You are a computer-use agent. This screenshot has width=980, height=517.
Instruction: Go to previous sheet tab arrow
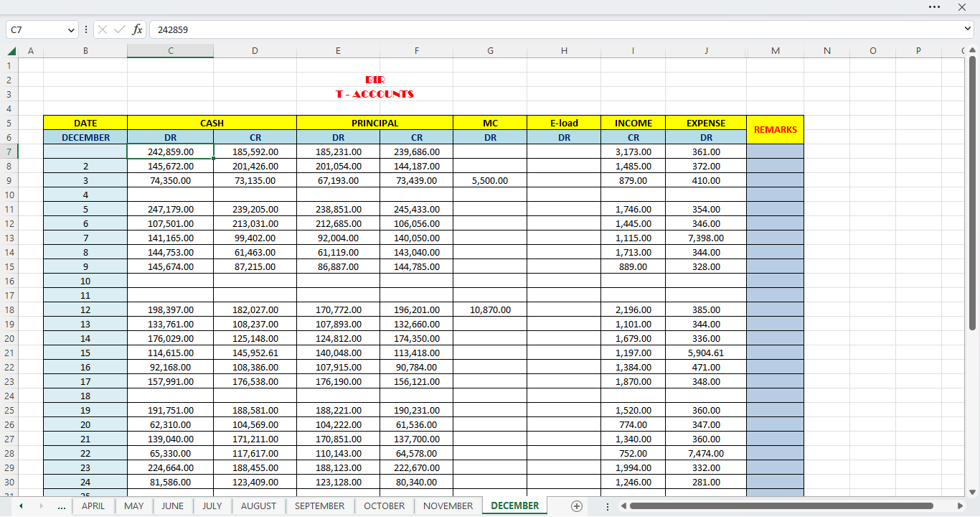[21, 506]
